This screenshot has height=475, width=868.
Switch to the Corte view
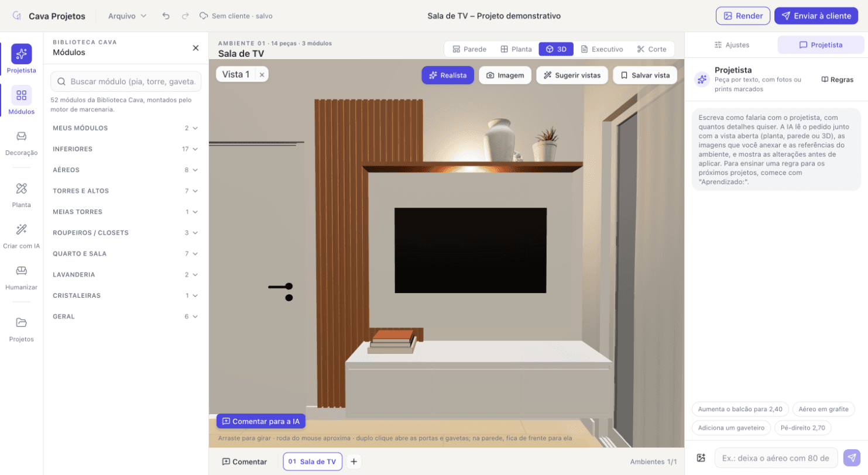pyautogui.click(x=652, y=49)
